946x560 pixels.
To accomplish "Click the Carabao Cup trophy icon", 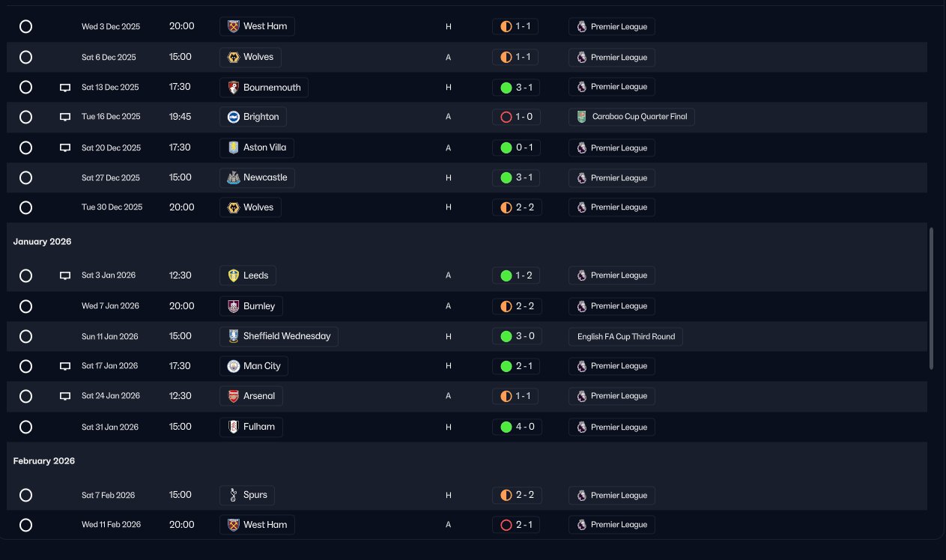I will (x=582, y=117).
